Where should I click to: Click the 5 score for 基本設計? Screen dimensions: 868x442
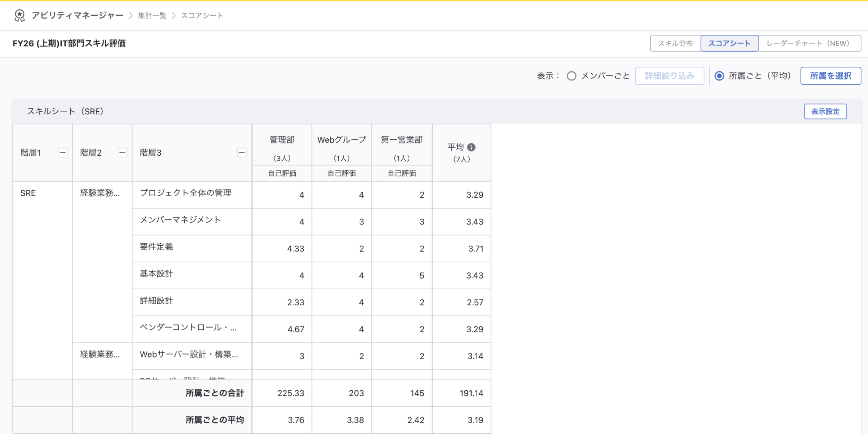[x=422, y=276]
